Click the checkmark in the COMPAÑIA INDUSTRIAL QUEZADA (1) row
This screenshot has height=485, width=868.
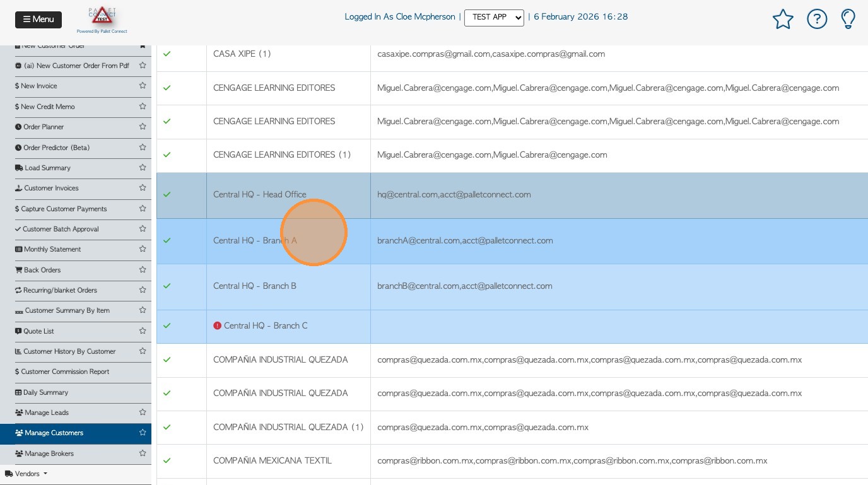[x=167, y=428]
